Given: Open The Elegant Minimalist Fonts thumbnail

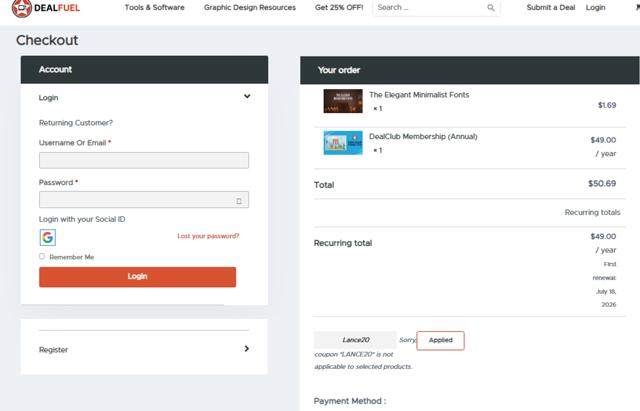Looking at the screenshot, I should pyautogui.click(x=343, y=101).
